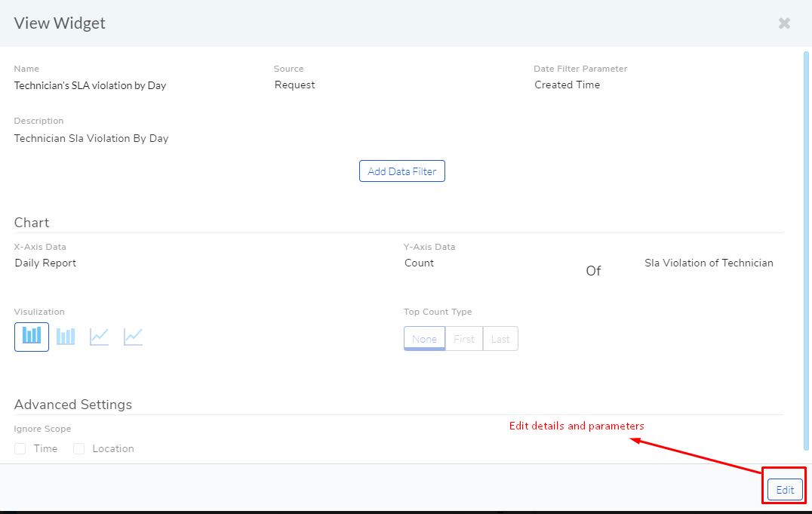
Task: Click the X-Axis value 'Daily Report'
Action: click(x=45, y=263)
